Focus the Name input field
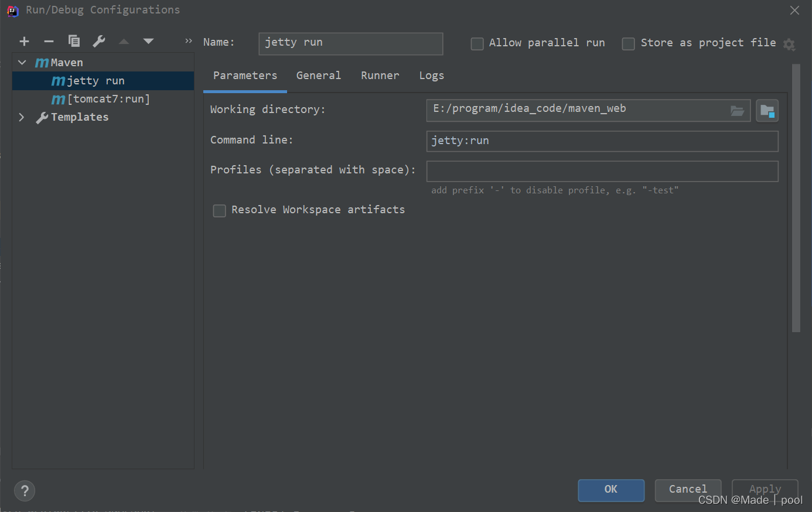The height and width of the screenshot is (512, 812). pyautogui.click(x=351, y=43)
